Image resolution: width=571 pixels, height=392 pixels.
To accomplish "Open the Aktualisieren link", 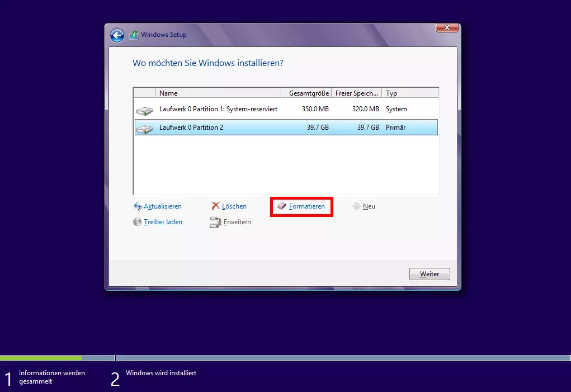I will 162,206.
